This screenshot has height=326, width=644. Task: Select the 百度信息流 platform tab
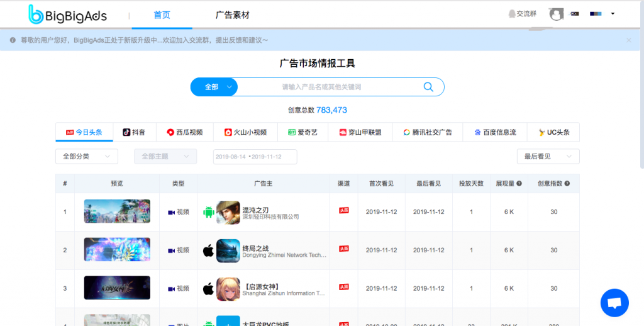click(x=495, y=132)
